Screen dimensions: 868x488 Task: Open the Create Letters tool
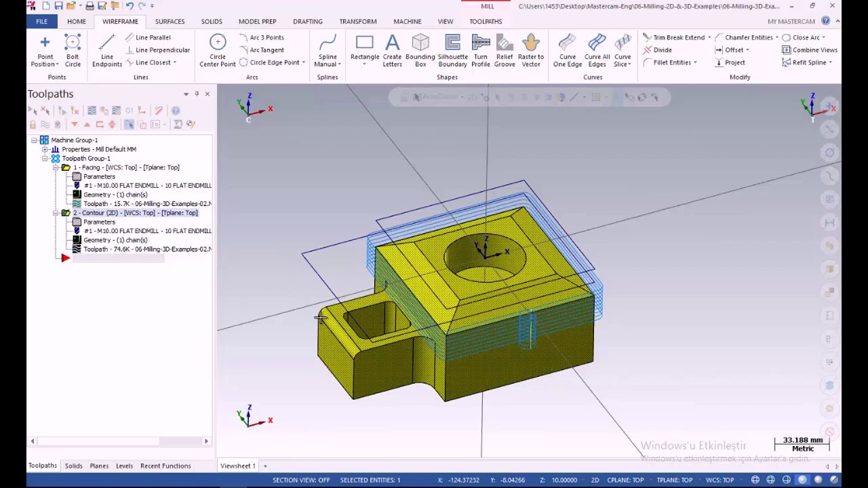(x=392, y=51)
